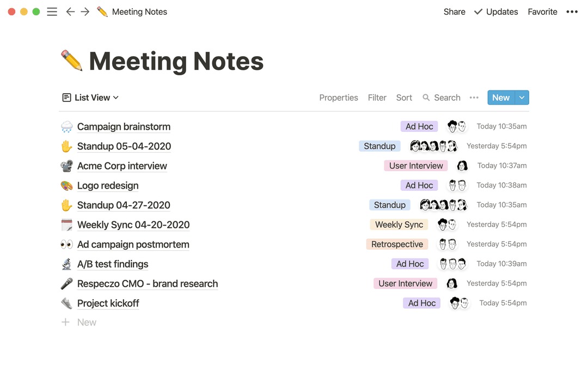Open the Properties settings

click(x=339, y=97)
